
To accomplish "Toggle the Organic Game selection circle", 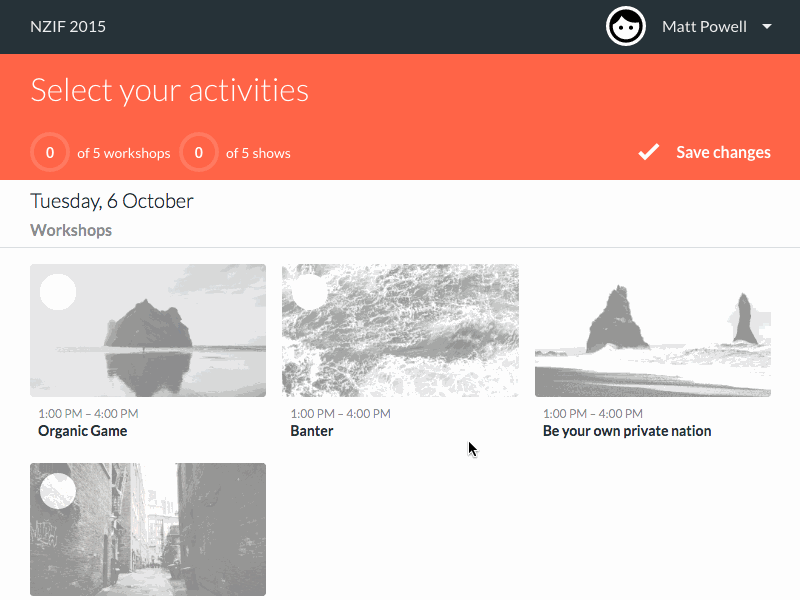I will coord(58,292).
